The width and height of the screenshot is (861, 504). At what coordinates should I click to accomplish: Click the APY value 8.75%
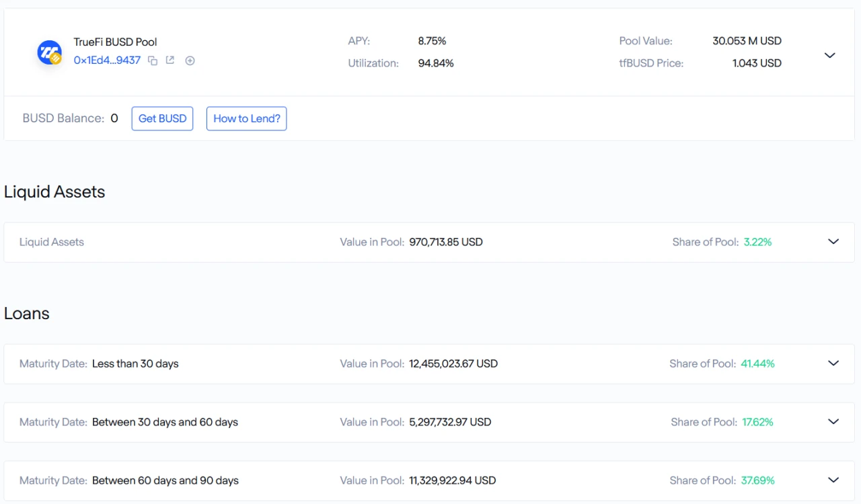(x=432, y=41)
